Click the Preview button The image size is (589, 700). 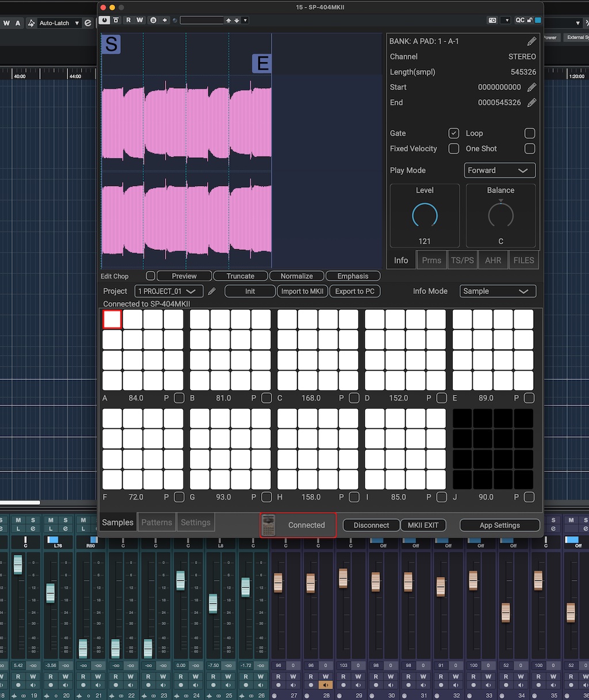184,276
